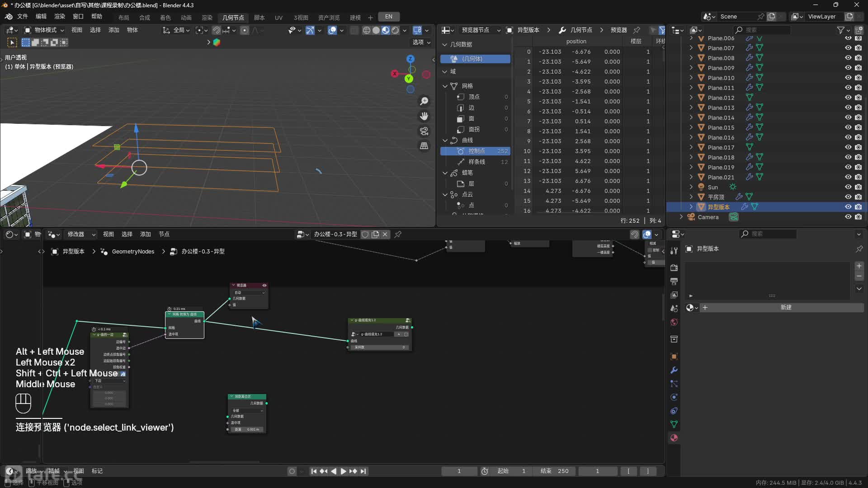Switch to the 着色 workspace tab

tap(165, 18)
